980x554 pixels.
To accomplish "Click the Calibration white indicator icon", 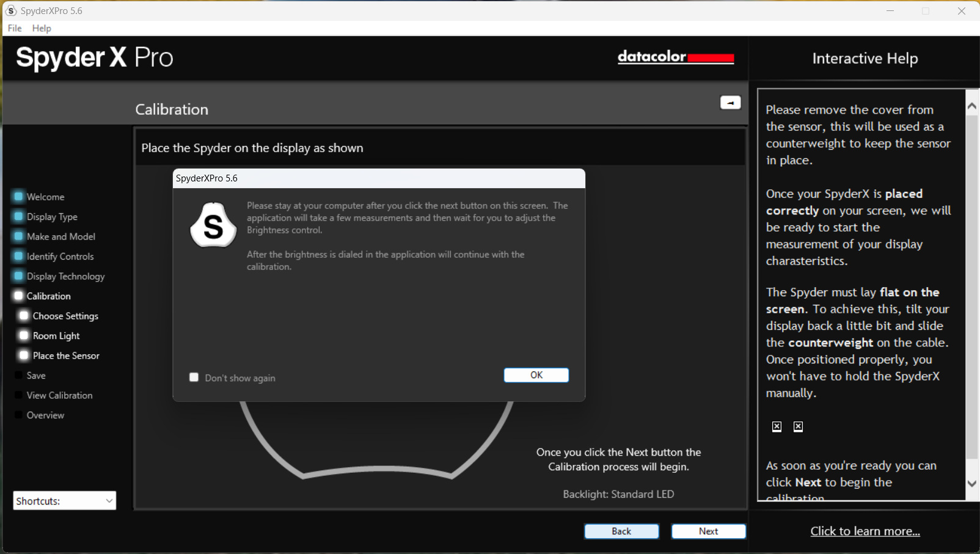I will (x=18, y=296).
